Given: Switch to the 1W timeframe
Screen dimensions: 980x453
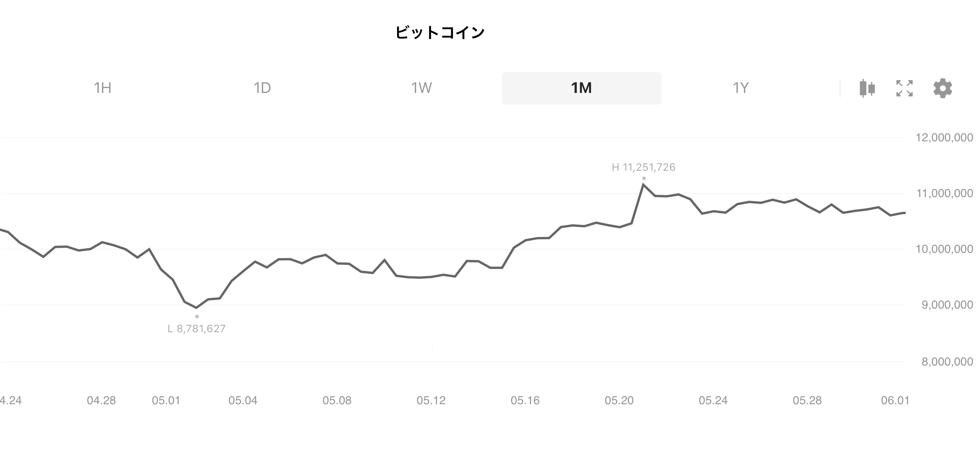Looking at the screenshot, I should 422,88.
